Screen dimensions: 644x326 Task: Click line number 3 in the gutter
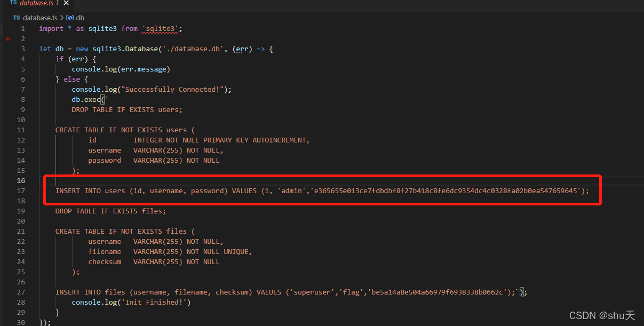23,49
